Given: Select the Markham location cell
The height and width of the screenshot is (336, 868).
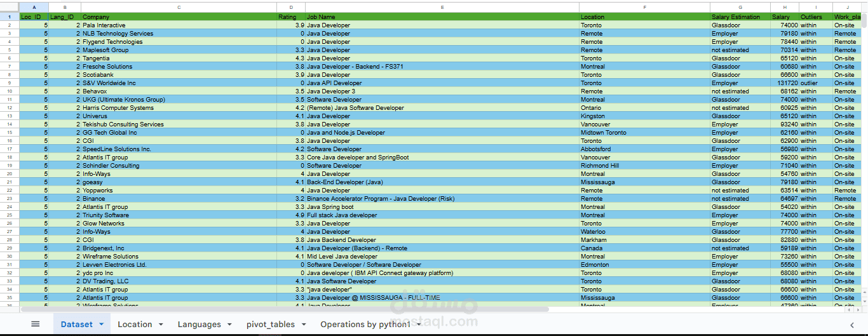Looking at the screenshot, I should [x=645, y=239].
